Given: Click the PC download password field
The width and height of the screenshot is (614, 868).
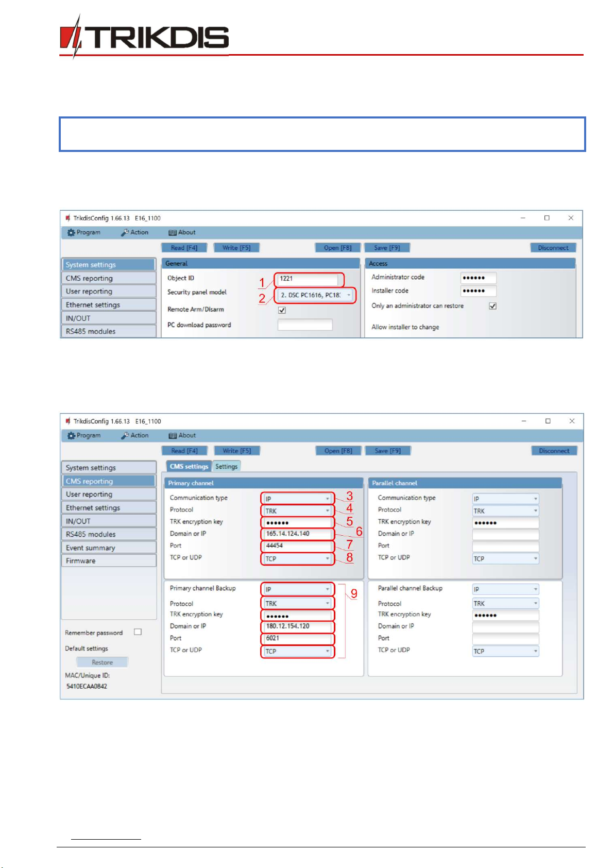Looking at the screenshot, I should tap(305, 325).
